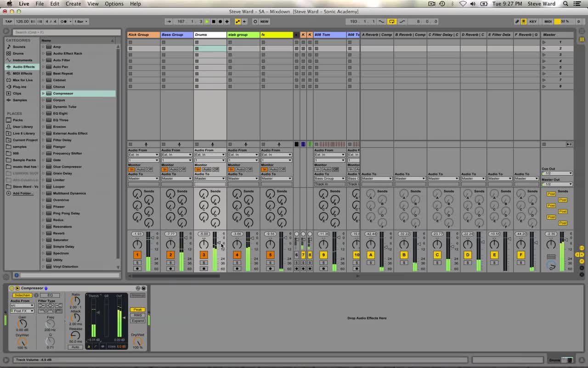Open Packs place in browser
The image size is (588, 368).
[17, 120]
